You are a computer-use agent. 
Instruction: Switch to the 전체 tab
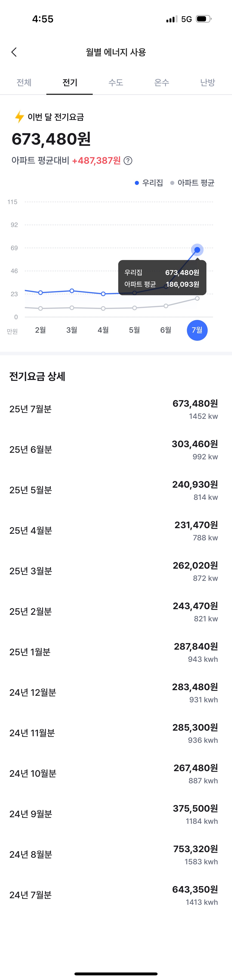pyautogui.click(x=23, y=83)
